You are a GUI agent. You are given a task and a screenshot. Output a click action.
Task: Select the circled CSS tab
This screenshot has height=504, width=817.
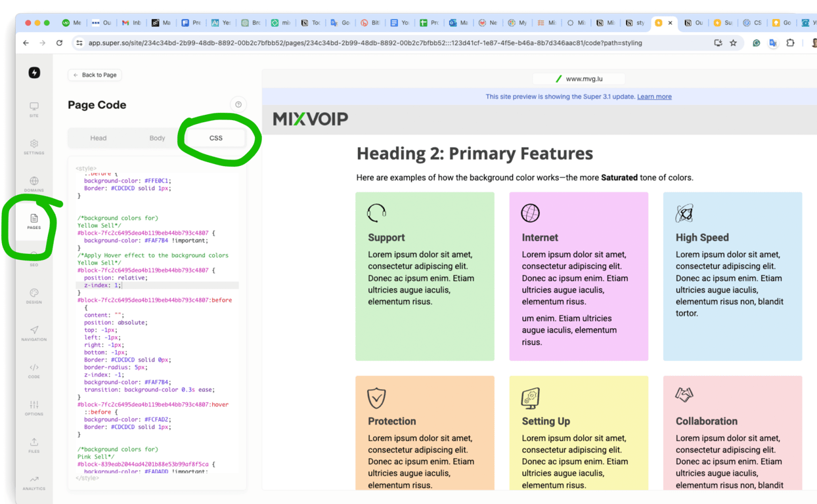215,138
